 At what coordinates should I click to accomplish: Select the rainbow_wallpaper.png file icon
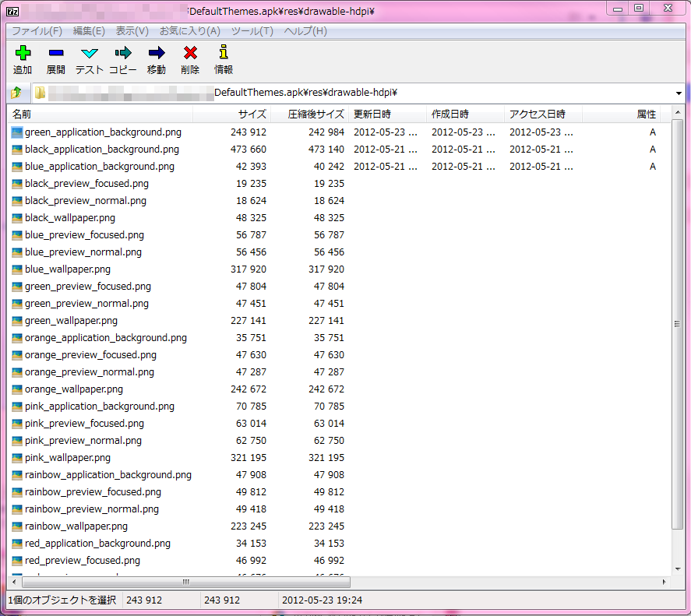point(16,526)
